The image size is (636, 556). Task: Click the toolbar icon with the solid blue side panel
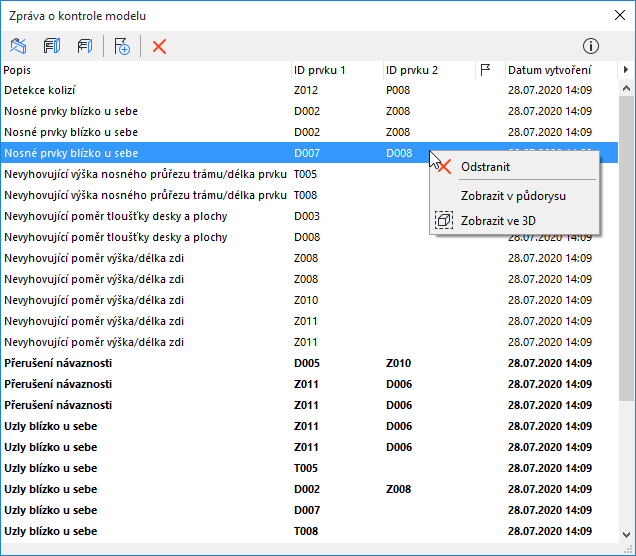tap(52, 46)
